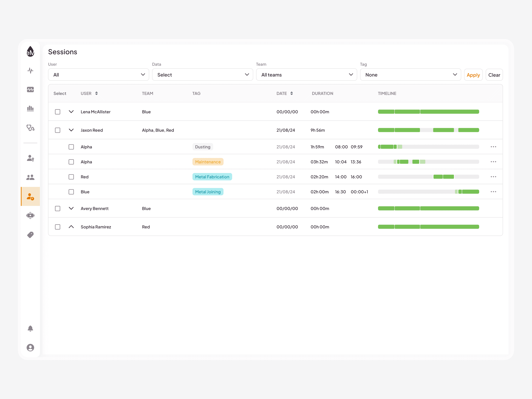The image size is (532, 399).
Task: Click the TEAM column header
Action: point(147,93)
